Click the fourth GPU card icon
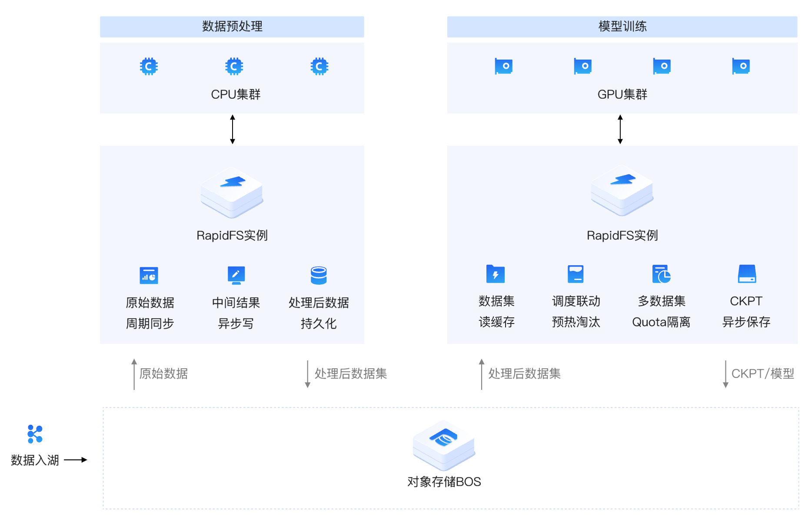The width and height of the screenshot is (812, 527). [x=741, y=66]
